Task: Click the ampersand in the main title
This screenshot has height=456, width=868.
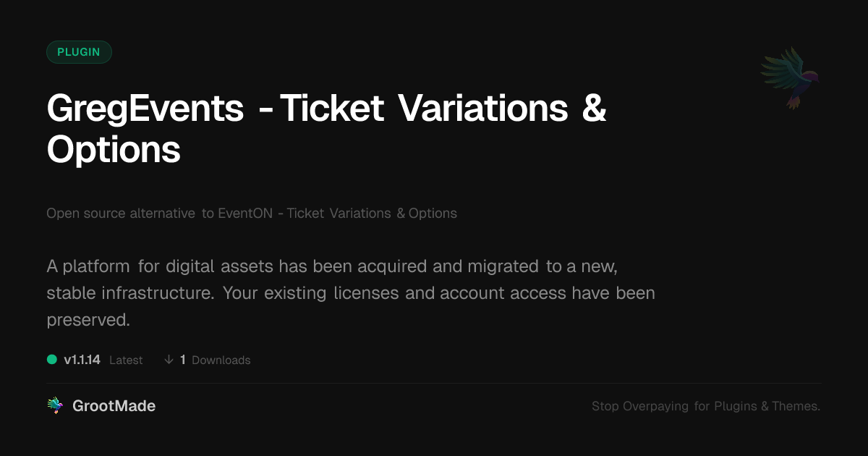Action: (593, 109)
